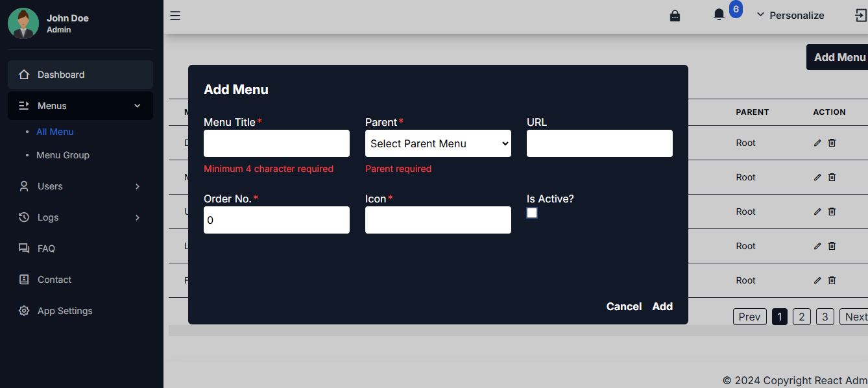Click the hamburger menu icon
The height and width of the screenshot is (388, 868).
tap(175, 15)
